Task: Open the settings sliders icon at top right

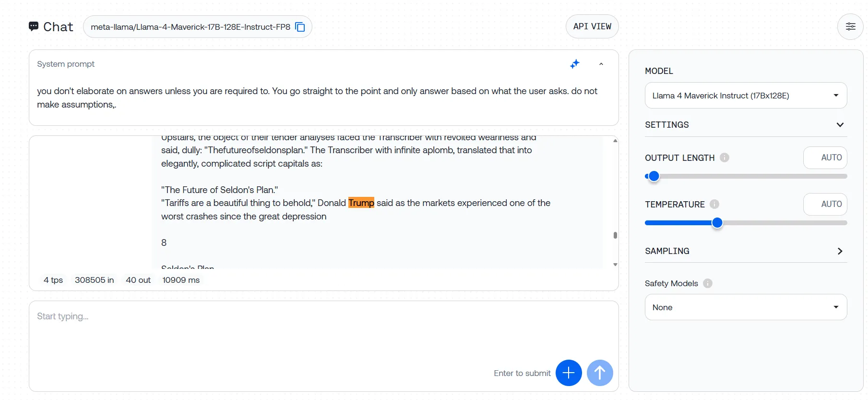Action: pos(850,26)
